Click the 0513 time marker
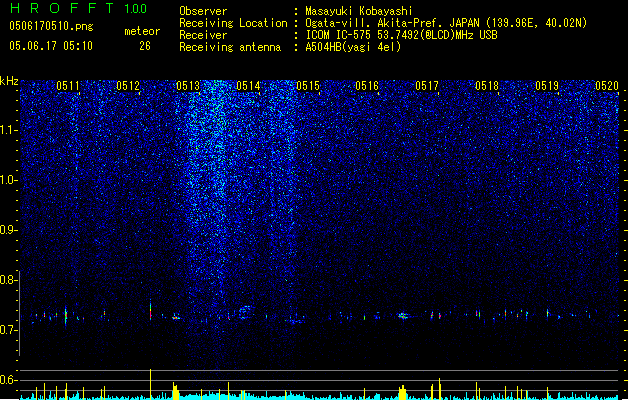The width and height of the screenshot is (629, 400). coord(188,86)
